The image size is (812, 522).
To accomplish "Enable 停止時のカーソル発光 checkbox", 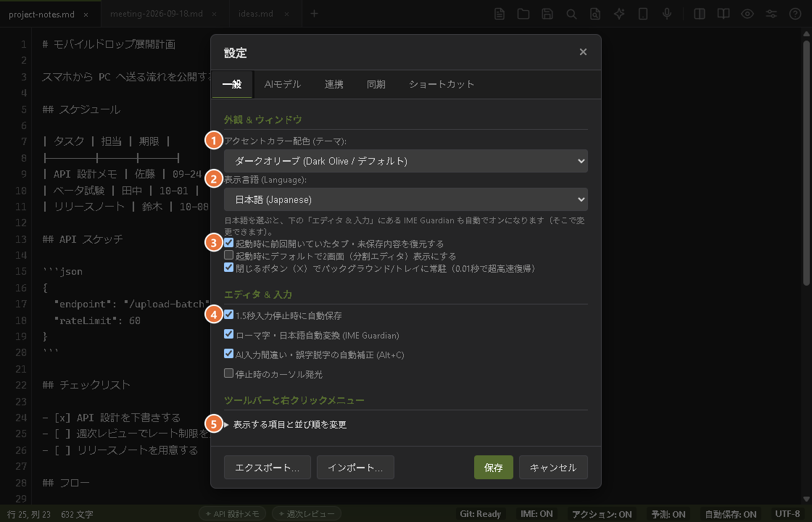I will click(229, 373).
